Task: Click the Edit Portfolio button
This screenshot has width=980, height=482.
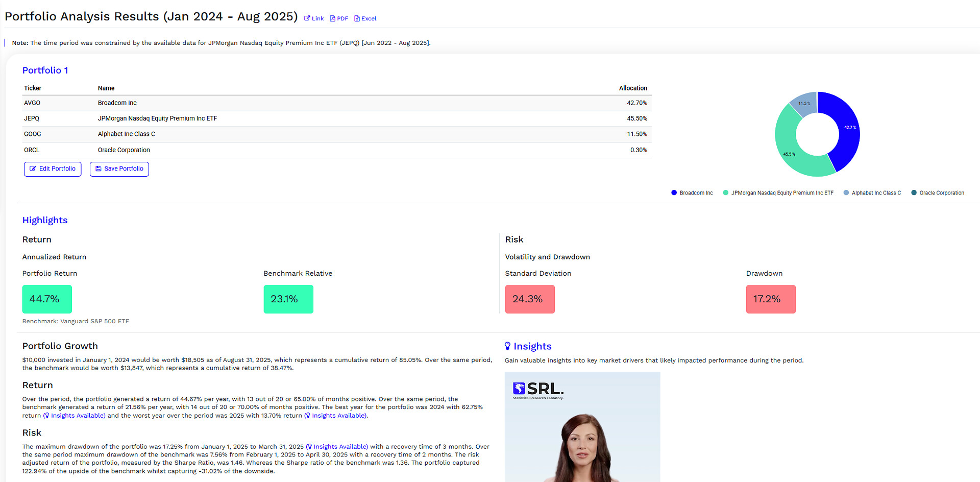Action: coord(53,169)
